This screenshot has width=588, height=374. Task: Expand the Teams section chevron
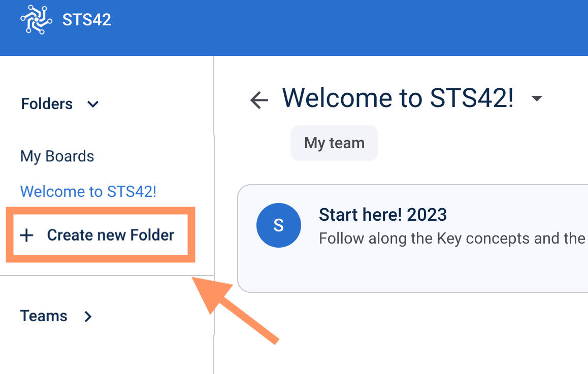pyautogui.click(x=88, y=317)
